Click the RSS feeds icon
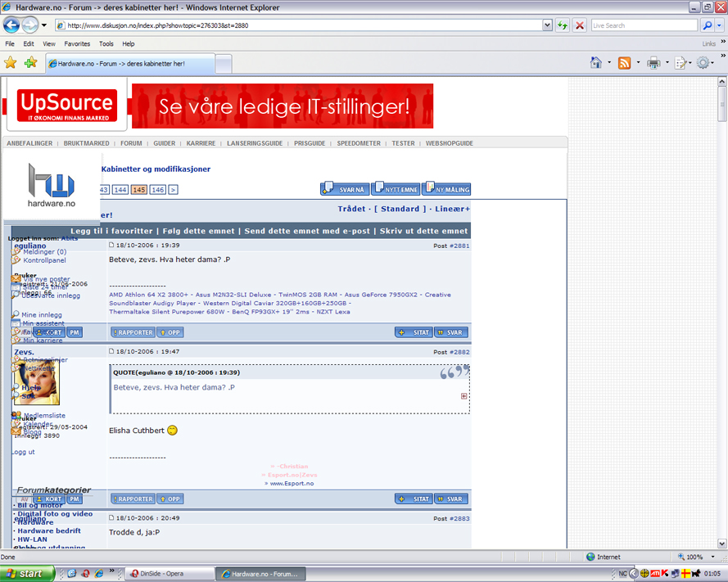The height and width of the screenshot is (582, 728). point(625,63)
